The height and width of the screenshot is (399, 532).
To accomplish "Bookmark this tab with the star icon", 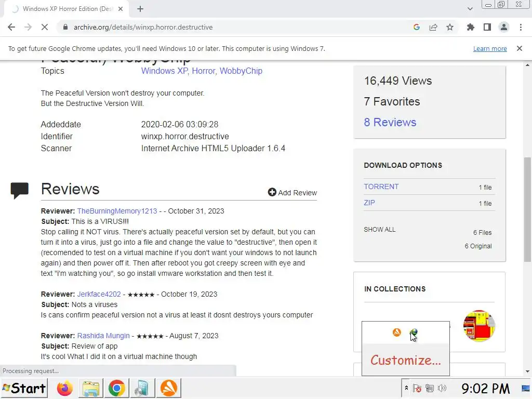I will (x=450, y=27).
